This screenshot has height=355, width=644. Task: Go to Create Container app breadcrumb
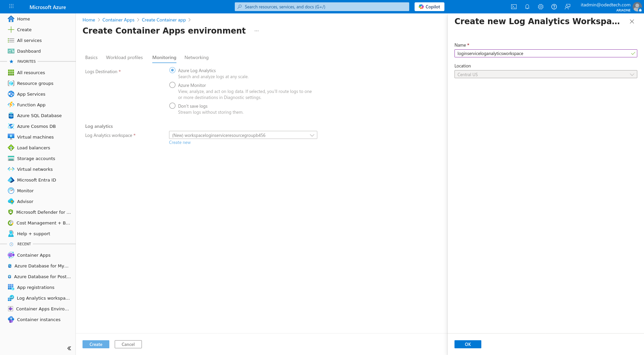(x=164, y=20)
